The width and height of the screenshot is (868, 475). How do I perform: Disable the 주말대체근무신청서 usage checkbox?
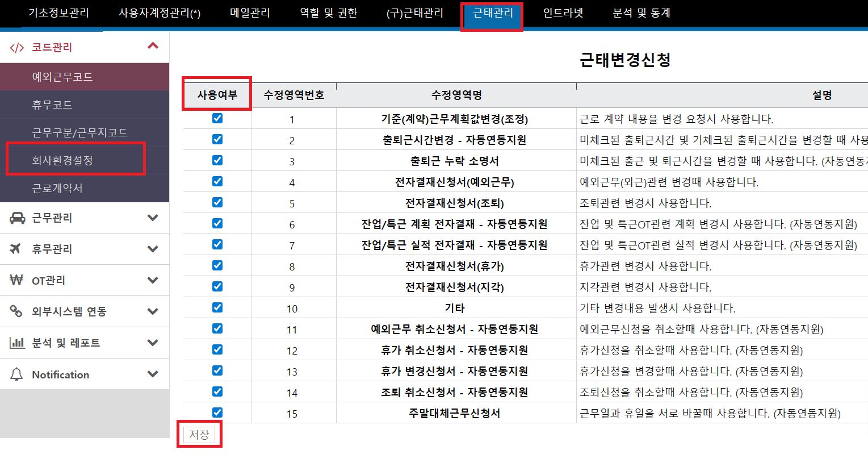pos(217,413)
